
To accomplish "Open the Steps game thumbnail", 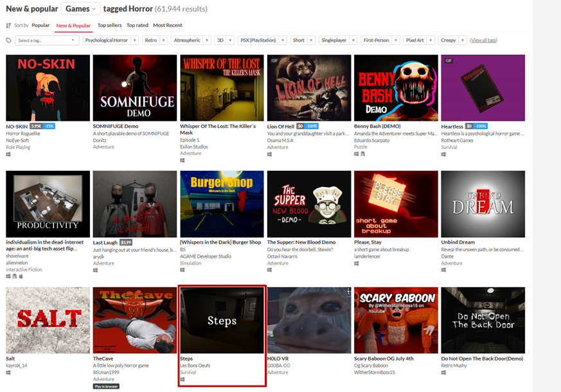I will tap(222, 320).
